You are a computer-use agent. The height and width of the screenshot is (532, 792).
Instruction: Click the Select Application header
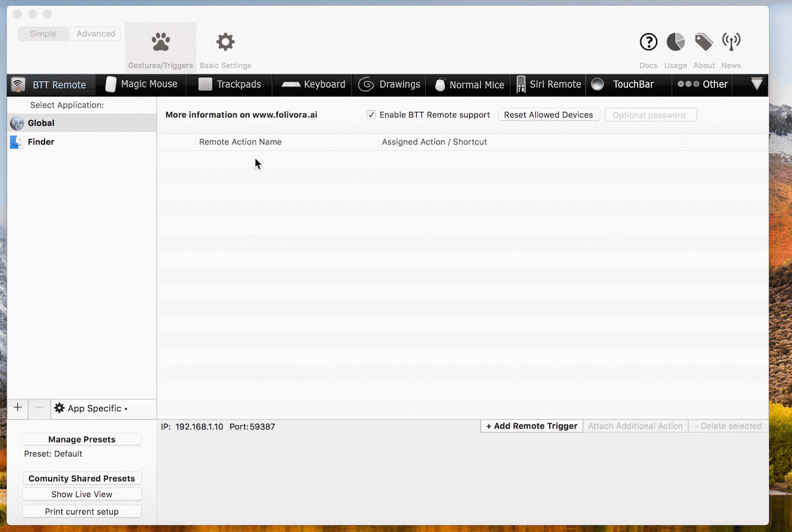click(x=67, y=105)
